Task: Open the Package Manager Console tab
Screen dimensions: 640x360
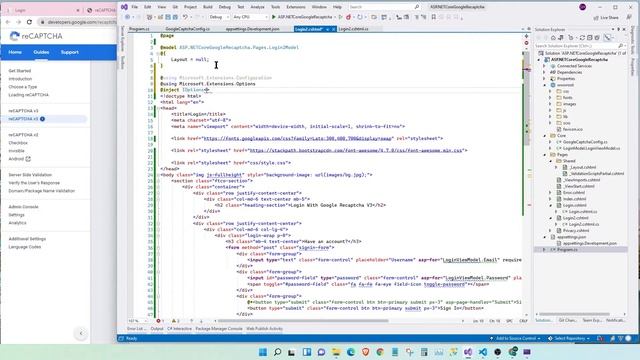Action: click(219, 329)
